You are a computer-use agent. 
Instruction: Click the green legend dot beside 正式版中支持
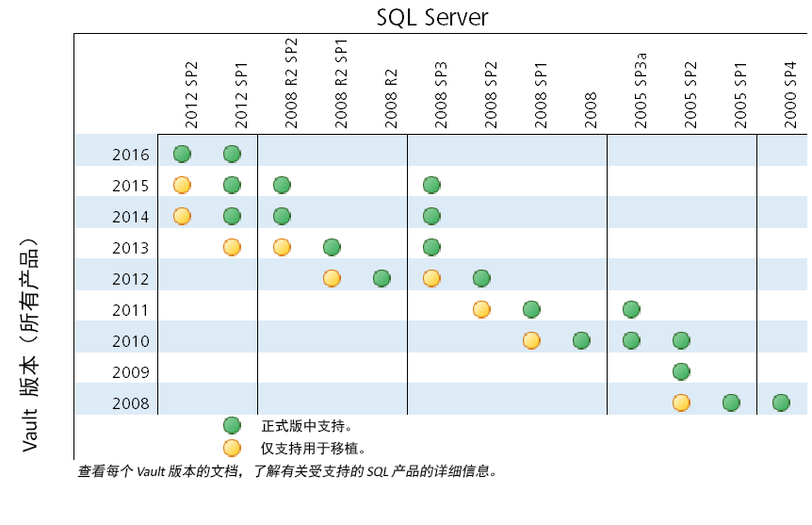(x=232, y=425)
